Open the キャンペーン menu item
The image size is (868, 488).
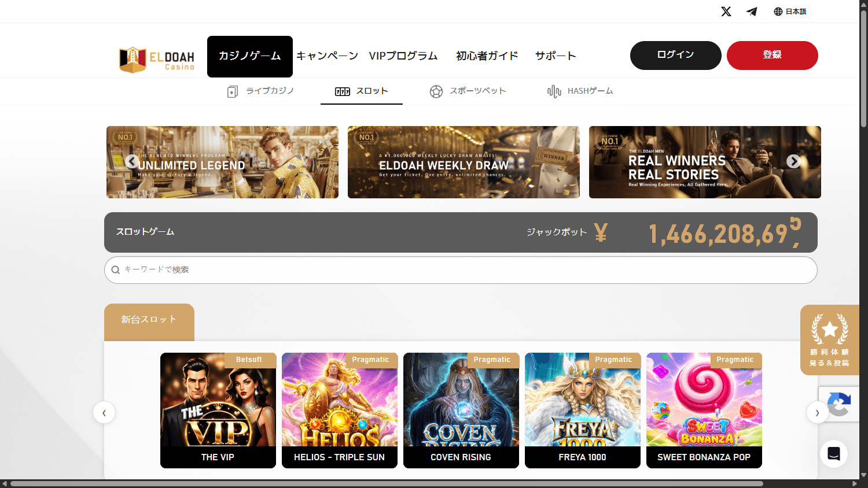click(x=328, y=56)
